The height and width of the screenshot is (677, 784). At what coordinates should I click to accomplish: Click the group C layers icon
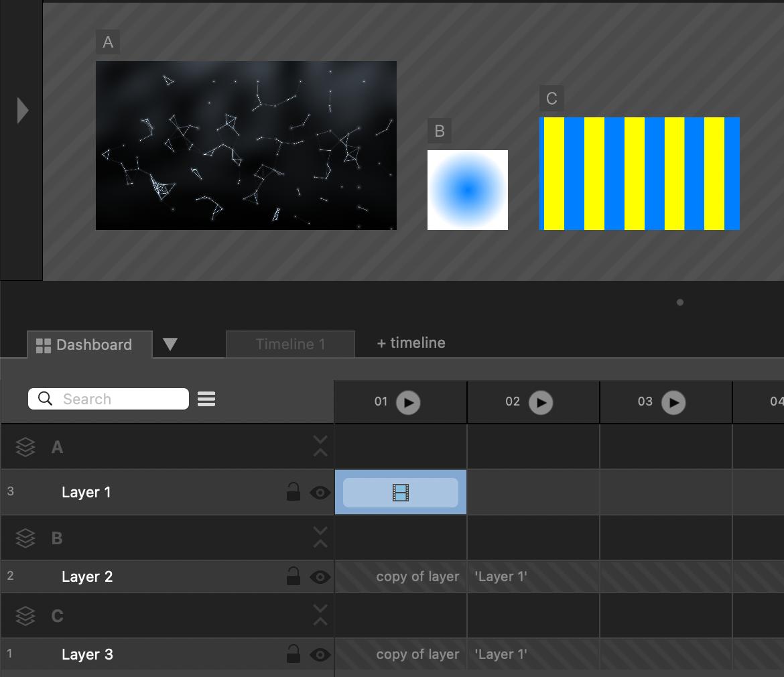coord(25,615)
